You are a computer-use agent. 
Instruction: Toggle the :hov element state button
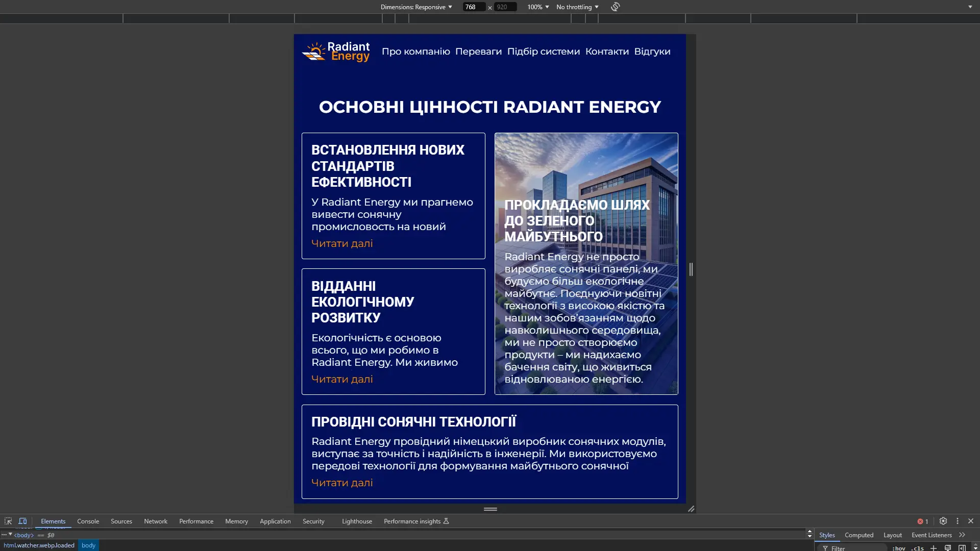[898, 548]
